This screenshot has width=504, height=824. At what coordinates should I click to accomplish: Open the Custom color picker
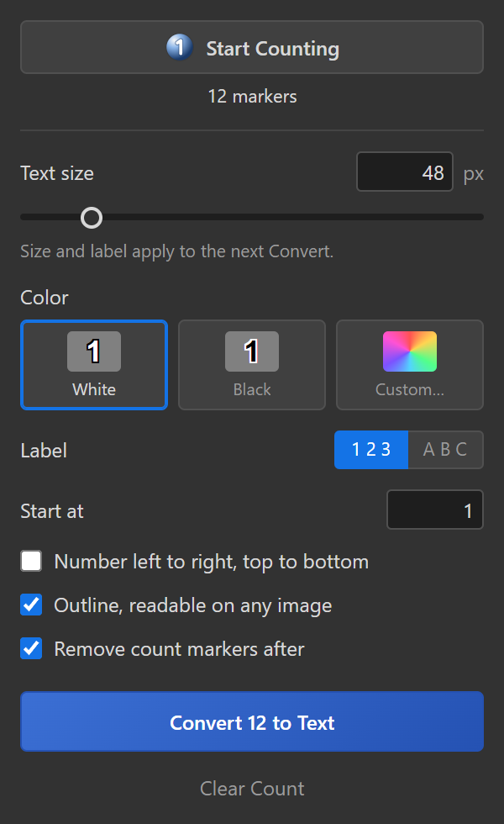point(410,365)
